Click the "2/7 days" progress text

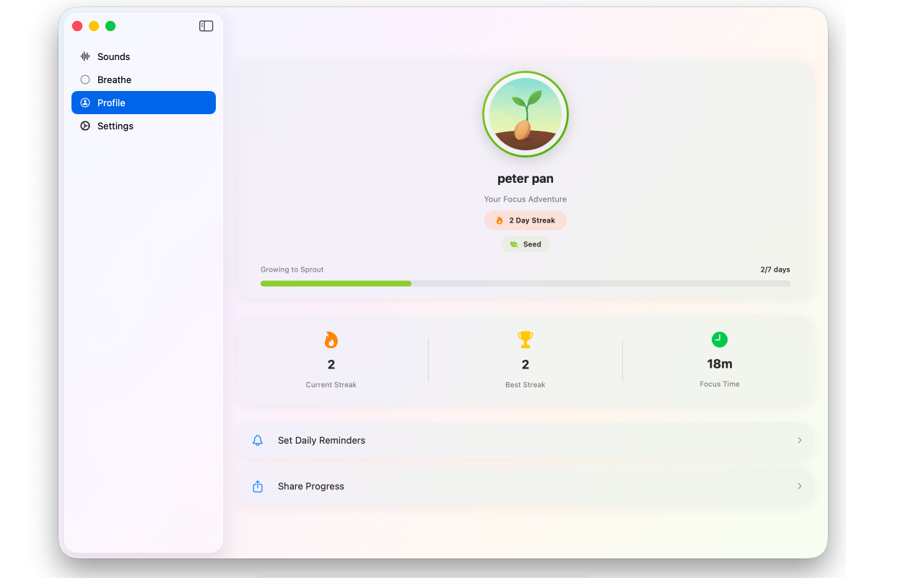pos(775,269)
